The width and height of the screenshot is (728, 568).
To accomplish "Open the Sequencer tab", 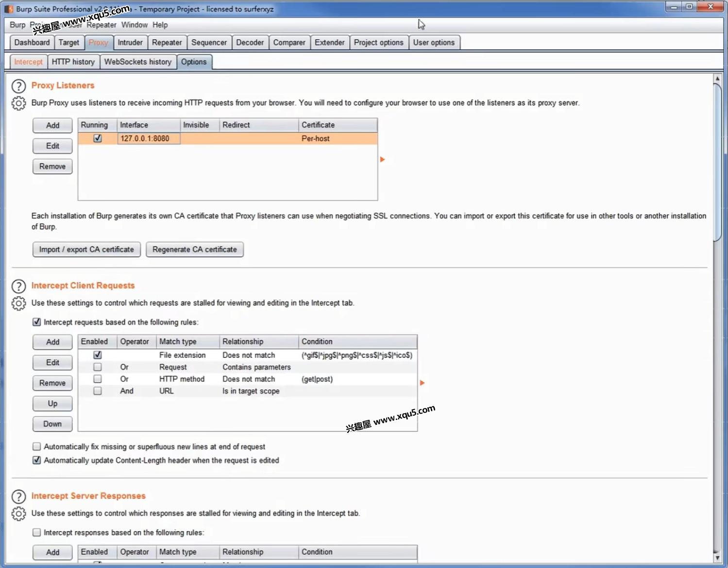I will pos(209,42).
